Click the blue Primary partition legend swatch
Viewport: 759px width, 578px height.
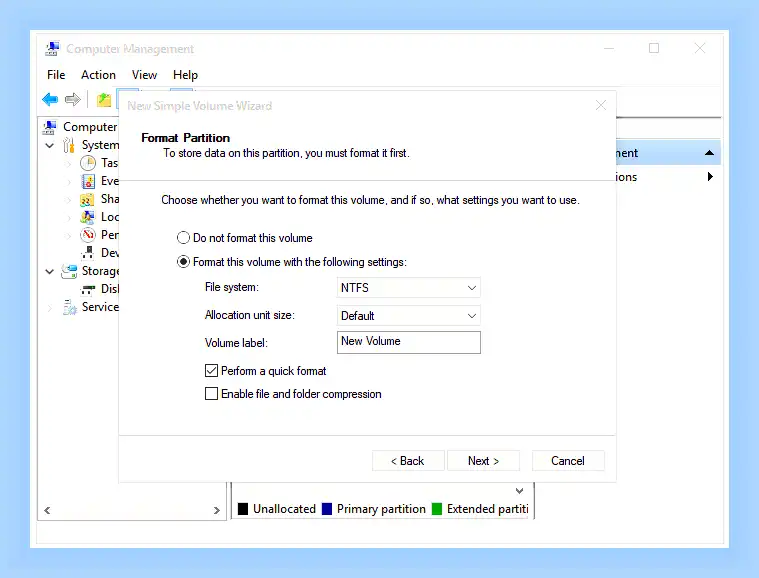click(327, 509)
